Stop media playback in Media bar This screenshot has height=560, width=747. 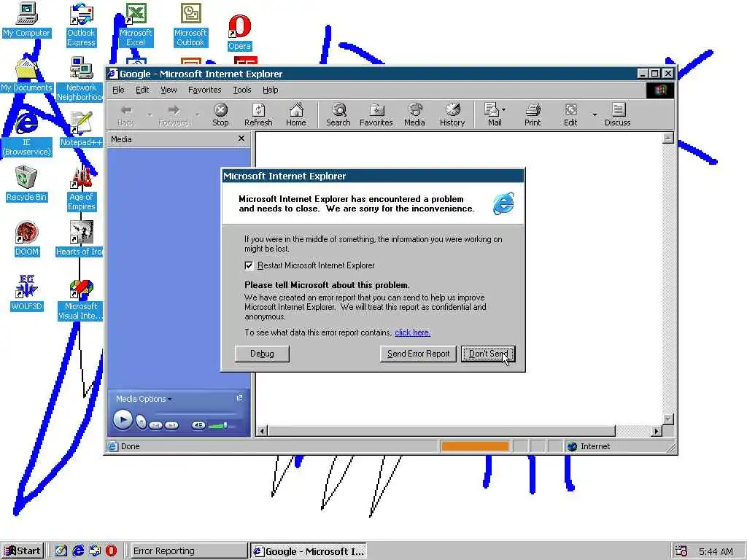click(x=141, y=422)
